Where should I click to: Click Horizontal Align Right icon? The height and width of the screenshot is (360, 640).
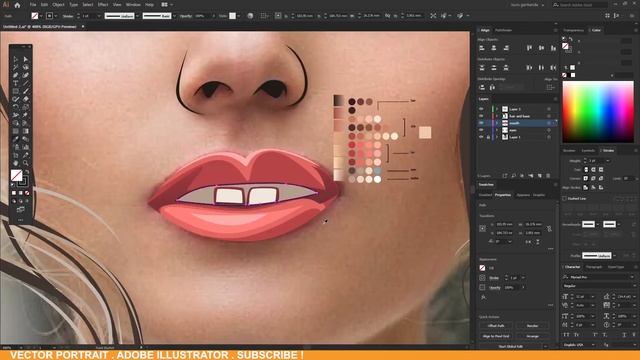click(506, 48)
